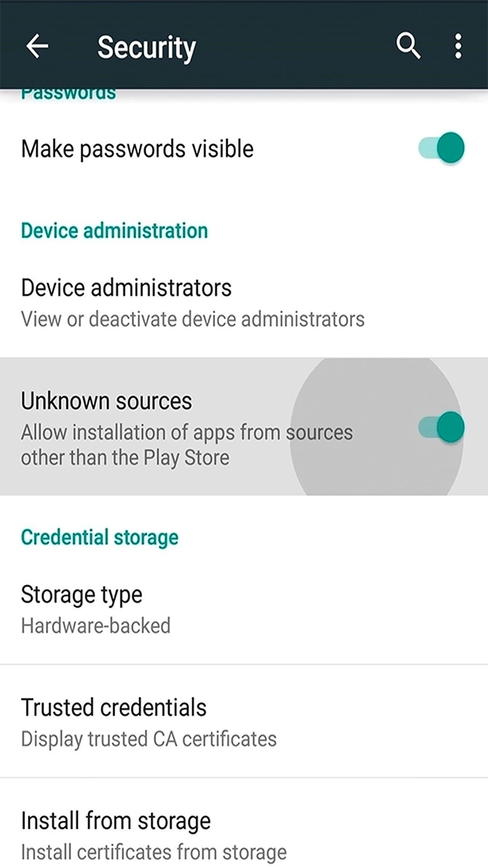Tap Install certificates from storage text
Viewport: 488px width, 868px height.
click(x=153, y=852)
